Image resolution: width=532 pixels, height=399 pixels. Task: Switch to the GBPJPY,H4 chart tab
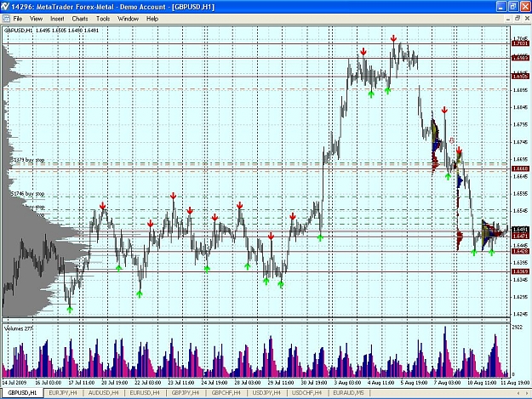point(186,393)
